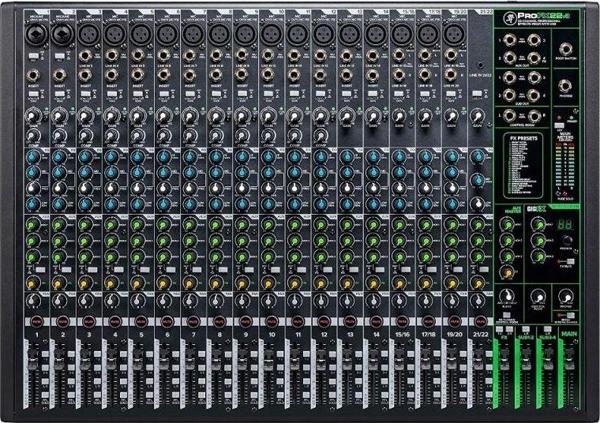Click the PHONES headphone jack

click(x=566, y=86)
